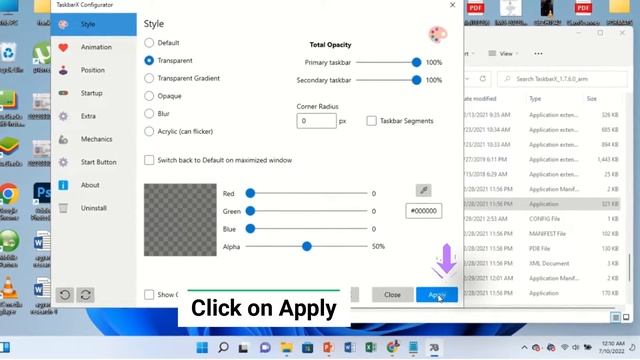Click the Green color slider

click(307, 211)
